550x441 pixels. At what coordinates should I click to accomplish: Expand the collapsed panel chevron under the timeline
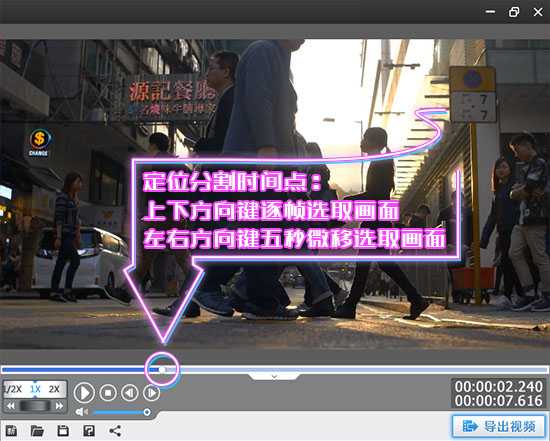point(274,376)
